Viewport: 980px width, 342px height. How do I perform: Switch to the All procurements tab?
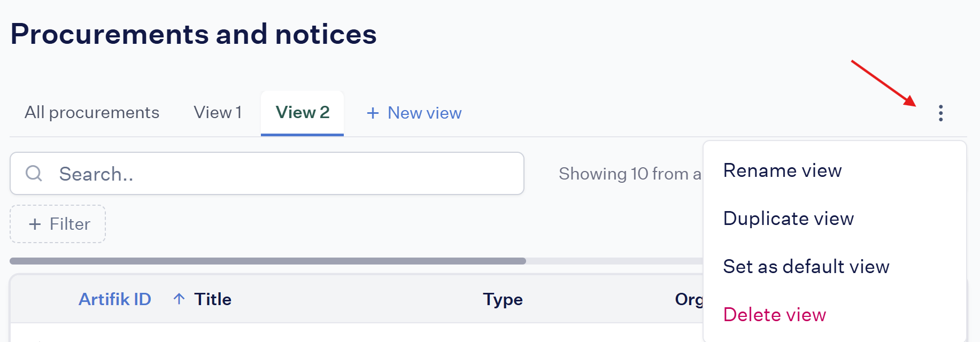click(x=92, y=113)
